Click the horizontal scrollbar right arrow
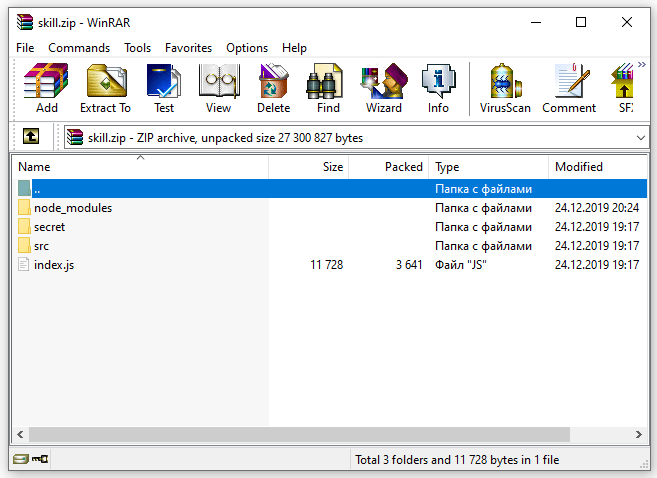The height and width of the screenshot is (478, 657). click(x=639, y=434)
